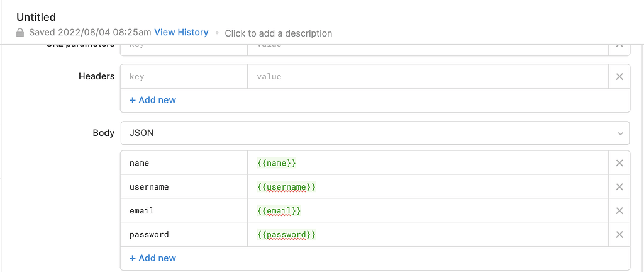Click to add a description
This screenshot has width=644, height=272.
[278, 33]
